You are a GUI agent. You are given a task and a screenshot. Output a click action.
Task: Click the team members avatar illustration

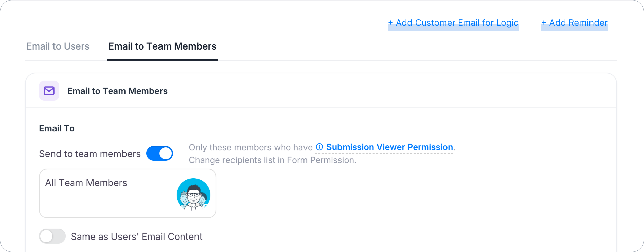193,194
